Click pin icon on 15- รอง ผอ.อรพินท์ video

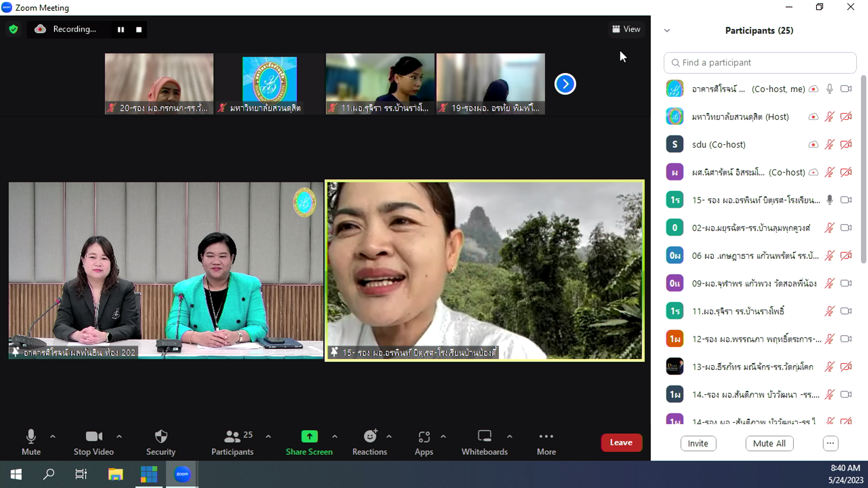click(x=334, y=352)
